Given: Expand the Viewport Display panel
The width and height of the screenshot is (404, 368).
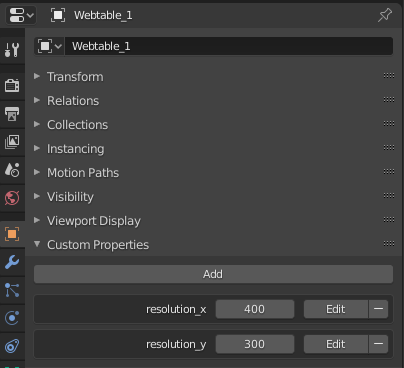Looking at the screenshot, I should tap(93, 221).
